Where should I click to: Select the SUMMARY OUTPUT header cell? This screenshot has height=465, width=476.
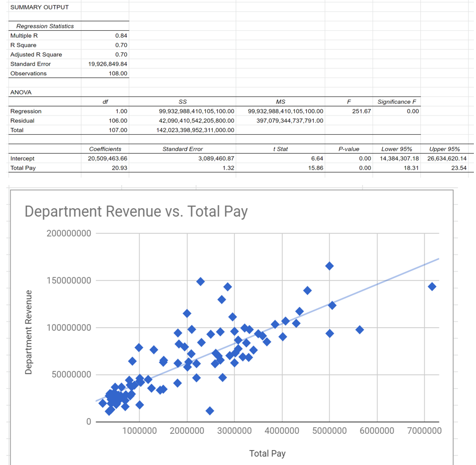[x=31, y=7]
